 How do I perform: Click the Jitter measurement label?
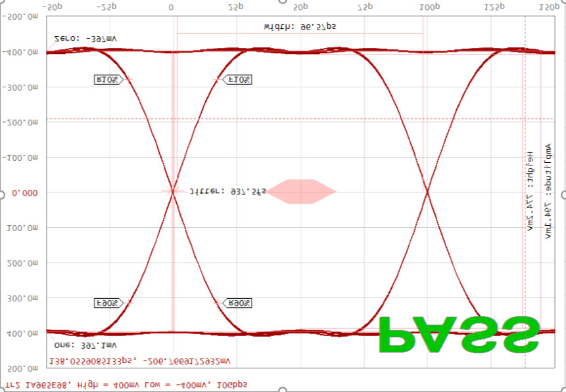[227, 192]
